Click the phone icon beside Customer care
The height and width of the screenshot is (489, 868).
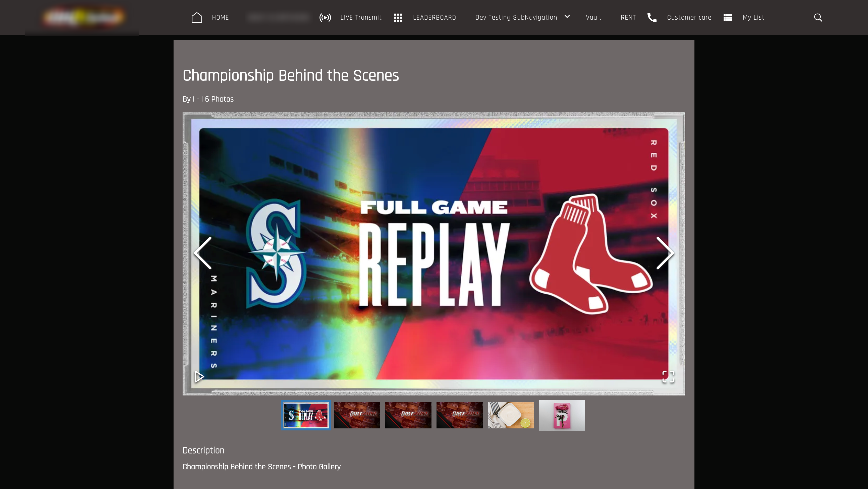[x=652, y=18]
